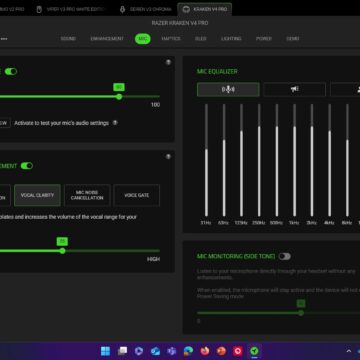The width and height of the screenshot is (360, 360).
Task: Toggle the microphone switch in the top-left panel
Action: pos(11,71)
